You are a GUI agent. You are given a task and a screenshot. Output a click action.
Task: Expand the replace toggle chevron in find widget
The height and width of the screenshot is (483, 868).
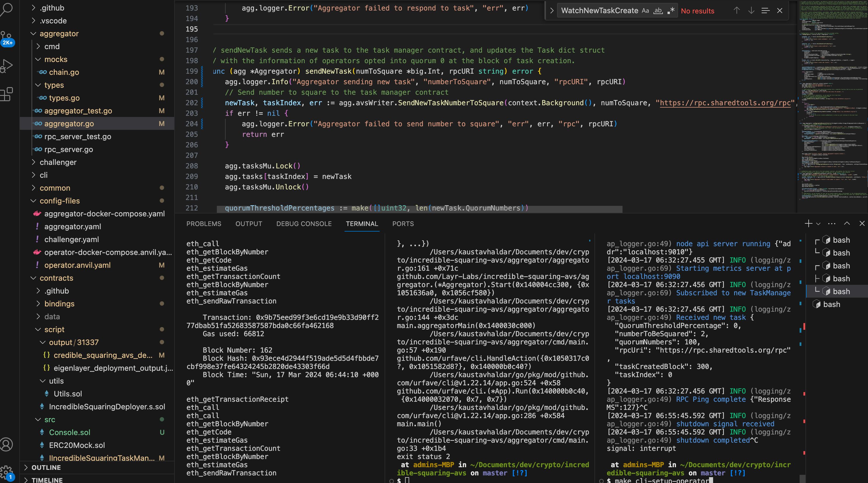point(551,11)
